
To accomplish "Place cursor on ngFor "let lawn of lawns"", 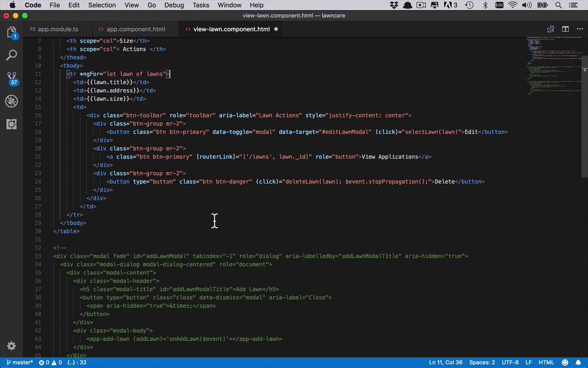I will point(135,74).
